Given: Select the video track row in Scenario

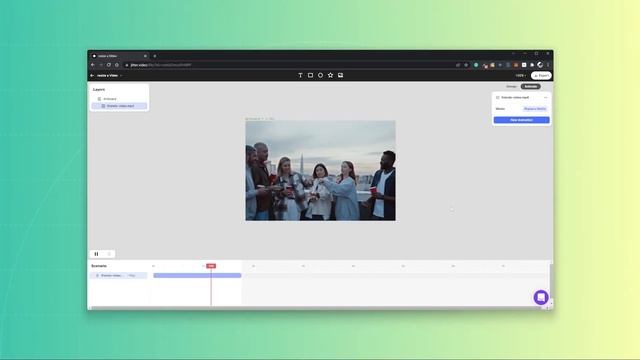Looking at the screenshot, I should (118, 276).
